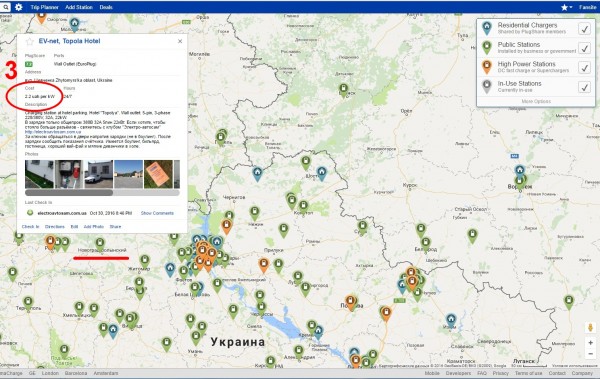Image resolution: width=600 pixels, height=379 pixels.
Task: Open the favorites star dropdown
Action: point(566,7)
